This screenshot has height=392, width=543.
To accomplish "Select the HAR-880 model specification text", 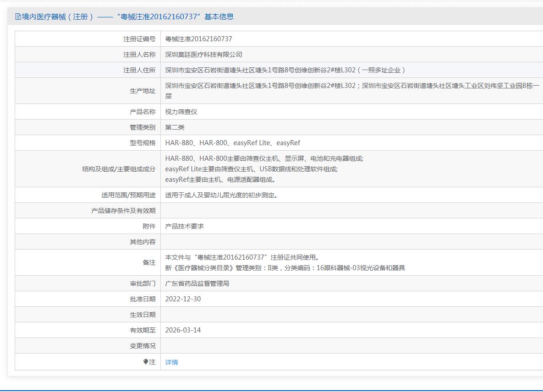I will point(179,143).
